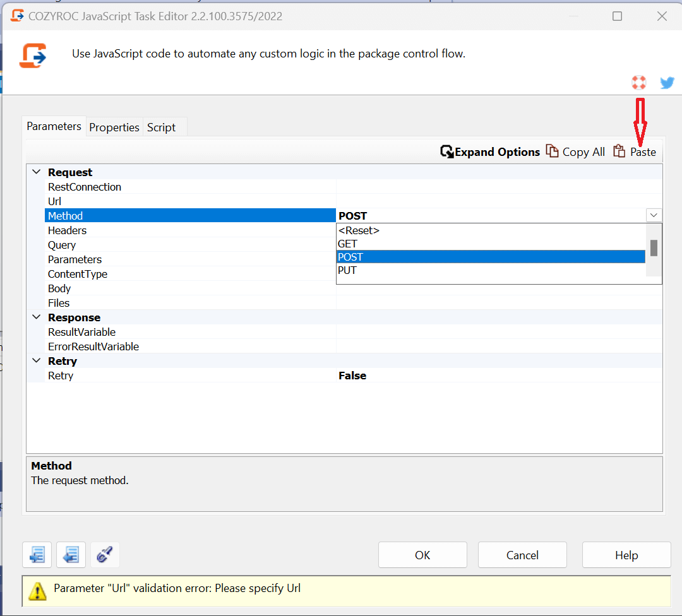The width and height of the screenshot is (682, 616).
Task: Click the Url validation error message
Action: (x=177, y=588)
